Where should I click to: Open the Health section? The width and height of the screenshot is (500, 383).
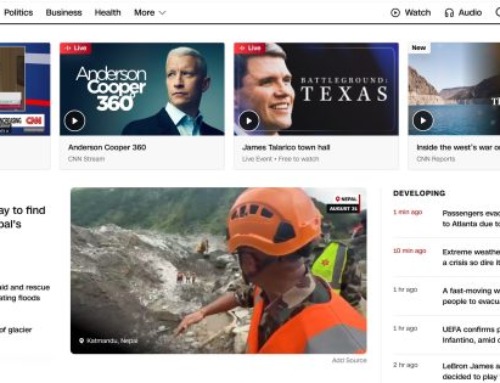pos(108,13)
